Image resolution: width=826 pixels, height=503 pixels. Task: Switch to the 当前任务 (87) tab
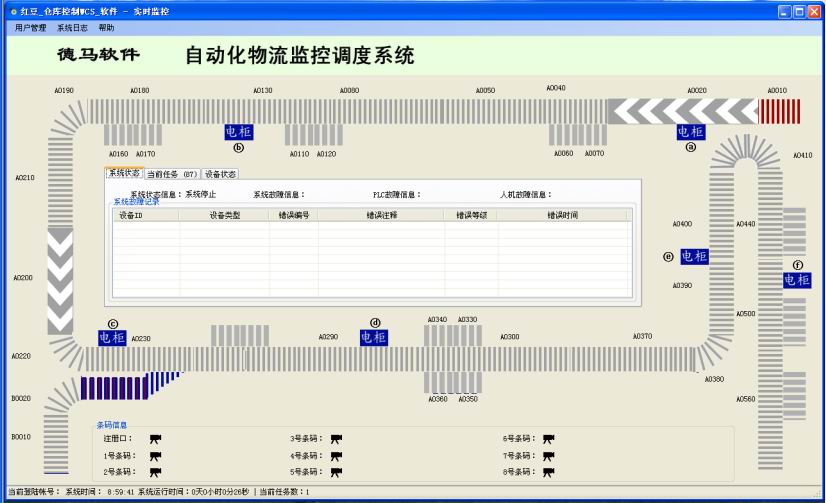[x=165, y=174]
